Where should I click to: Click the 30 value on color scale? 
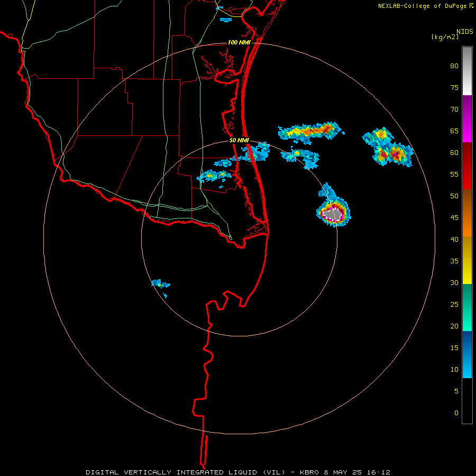[454, 283]
